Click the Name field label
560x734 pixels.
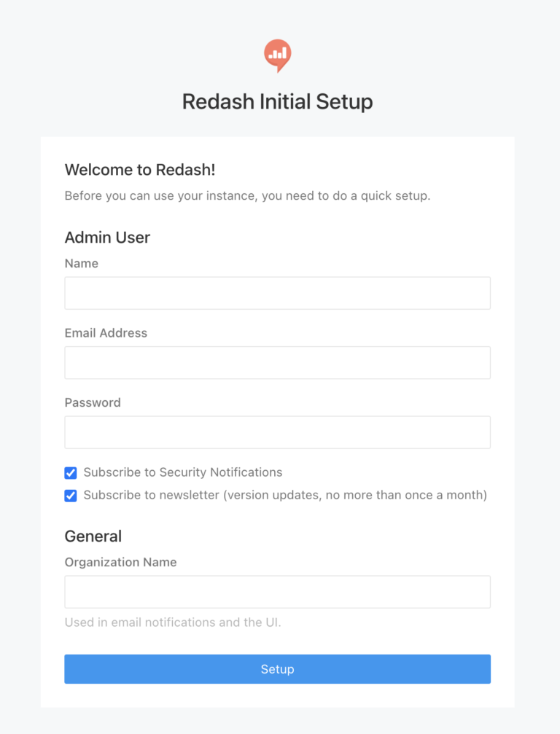(81, 263)
